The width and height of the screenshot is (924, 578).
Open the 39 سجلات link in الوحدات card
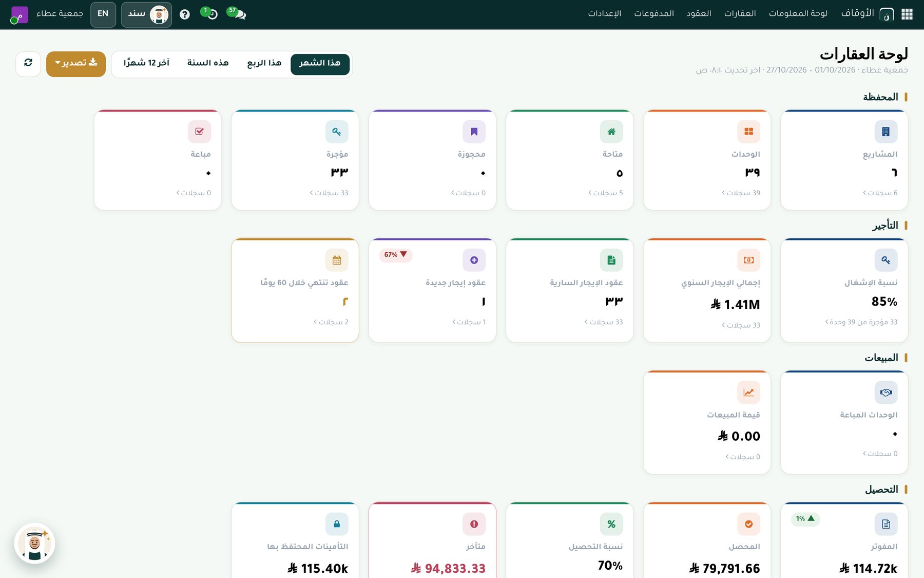tap(741, 193)
